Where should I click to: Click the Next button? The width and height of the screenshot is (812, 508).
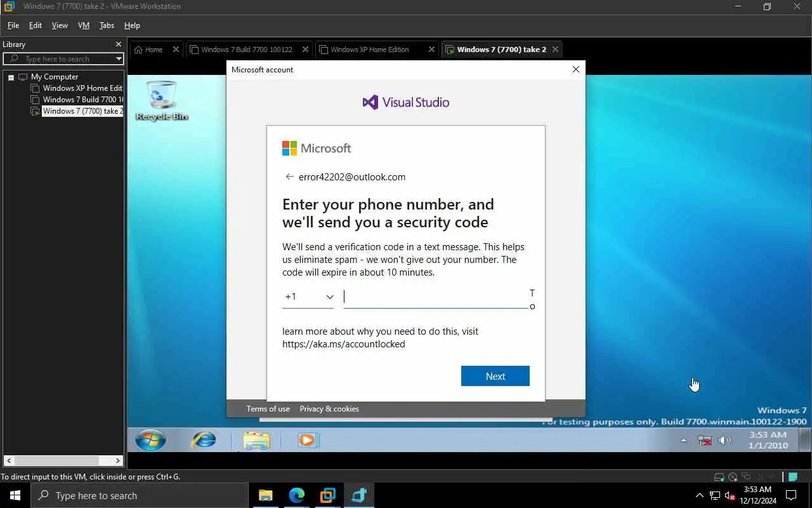[495, 376]
